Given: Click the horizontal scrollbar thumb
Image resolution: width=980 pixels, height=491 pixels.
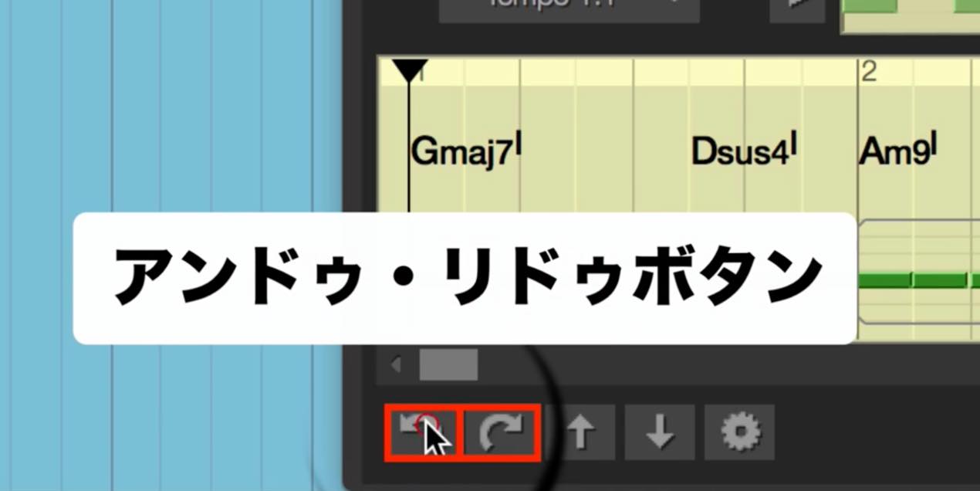Looking at the screenshot, I should [448, 364].
